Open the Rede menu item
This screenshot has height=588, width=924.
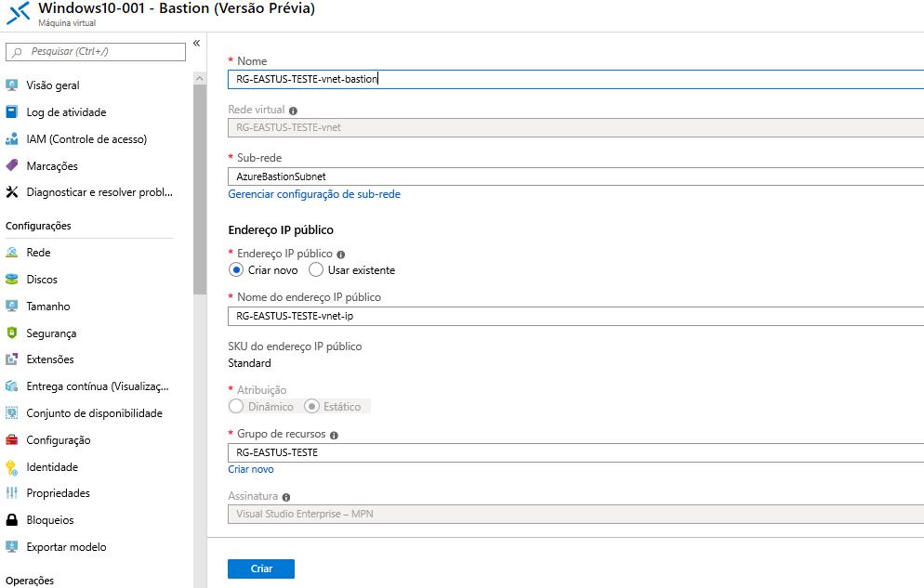click(38, 253)
